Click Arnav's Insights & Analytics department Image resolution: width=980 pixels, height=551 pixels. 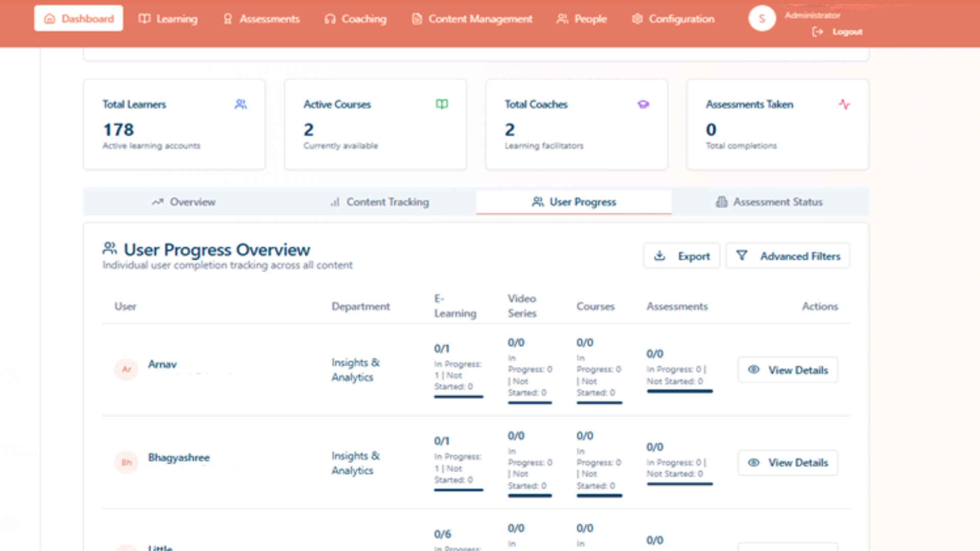[x=356, y=370]
